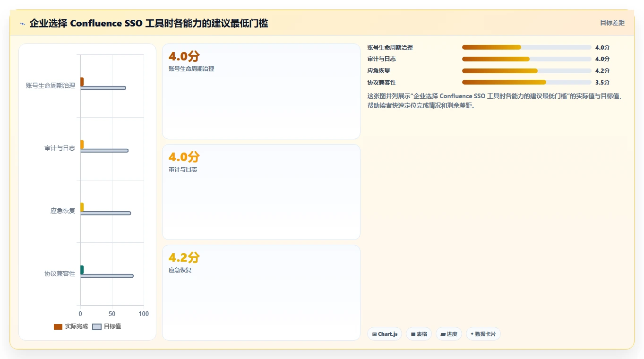Click the 应急恢复 chart axis label
Viewport: 644px width, 359px height.
63,211
